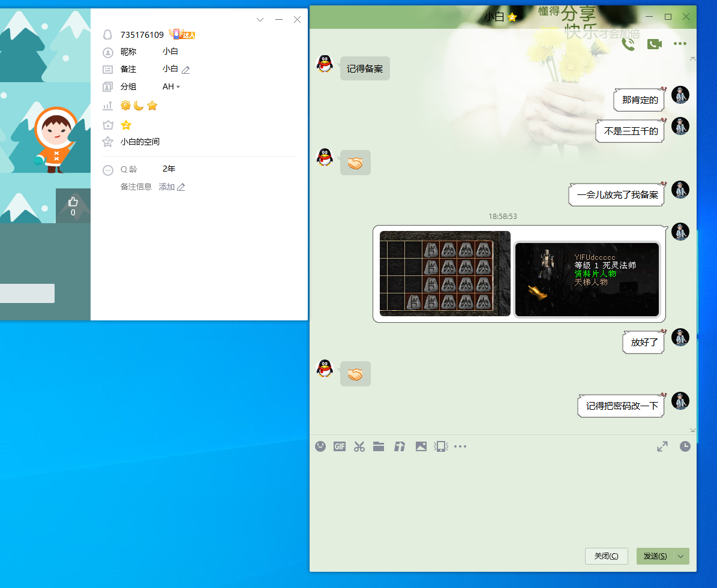Start a voice call with 小白

point(628,44)
